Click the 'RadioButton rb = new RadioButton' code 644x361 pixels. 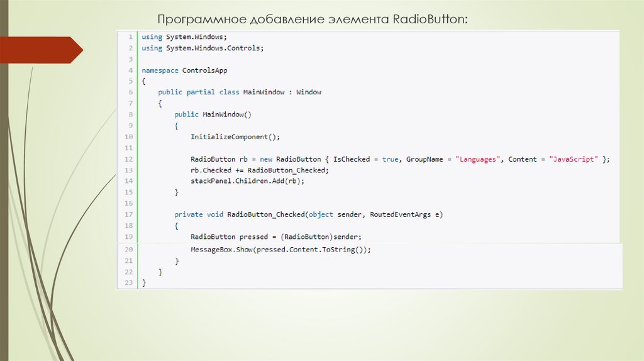tap(256, 159)
